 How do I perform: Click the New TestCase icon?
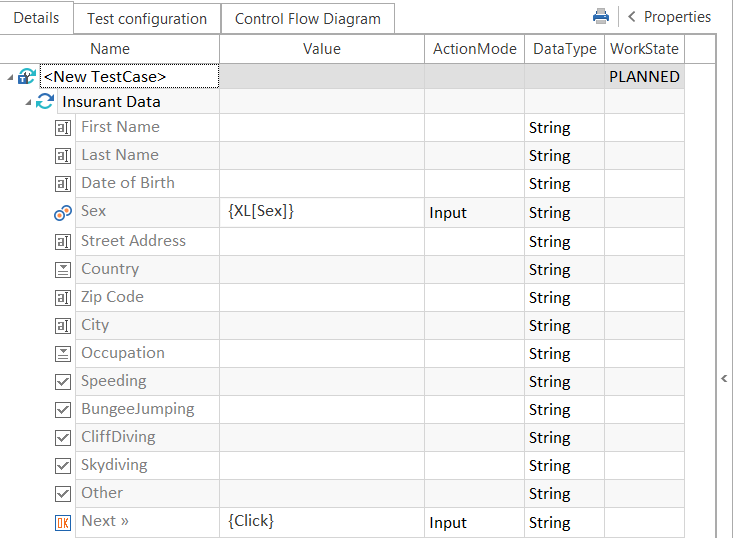point(27,77)
